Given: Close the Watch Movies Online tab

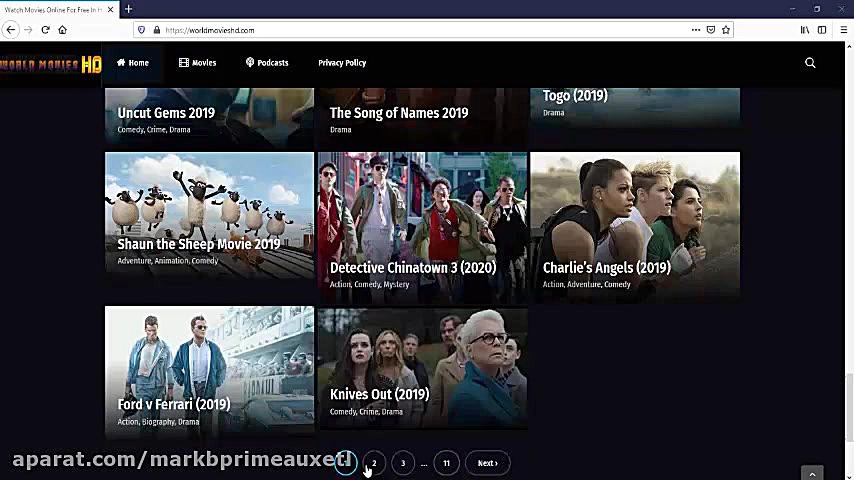Looking at the screenshot, I should [x=111, y=10].
